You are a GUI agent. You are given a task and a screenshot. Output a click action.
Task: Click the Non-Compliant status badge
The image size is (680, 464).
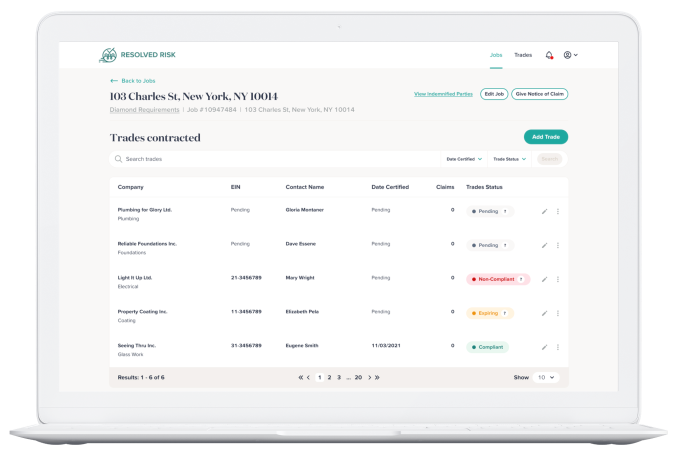tap(498, 279)
